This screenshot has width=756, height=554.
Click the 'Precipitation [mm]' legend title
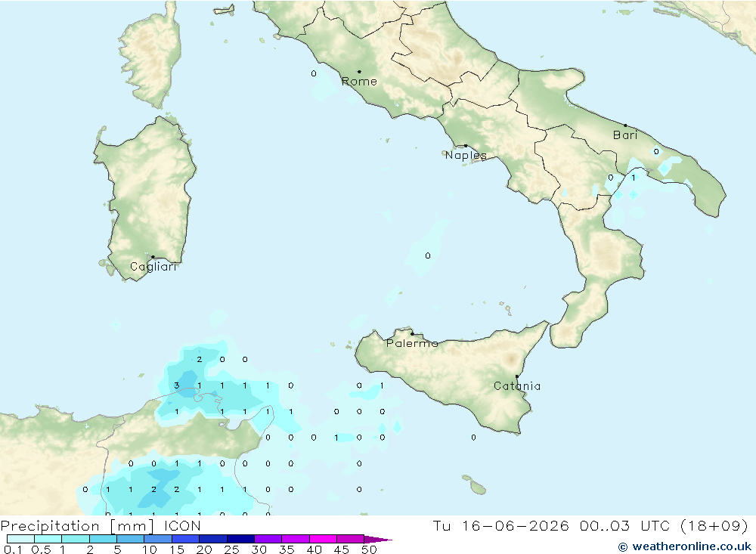click(x=77, y=525)
